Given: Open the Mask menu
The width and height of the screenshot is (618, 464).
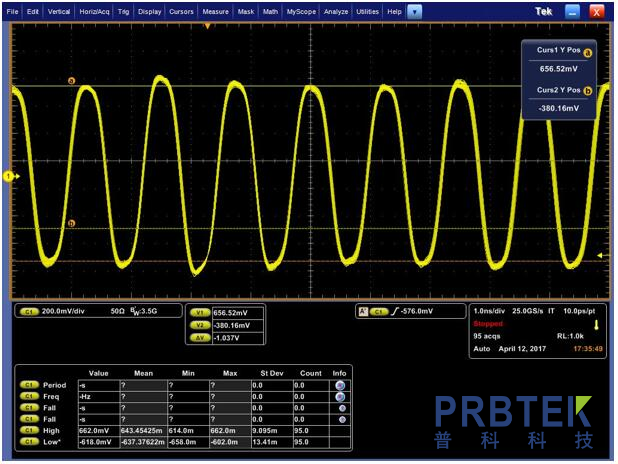Looking at the screenshot, I should 246,11.
